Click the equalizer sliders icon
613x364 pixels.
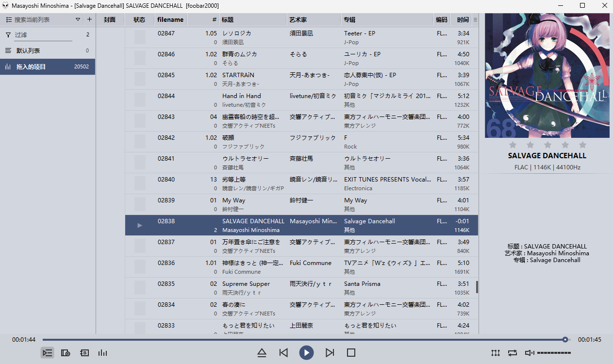(495, 353)
